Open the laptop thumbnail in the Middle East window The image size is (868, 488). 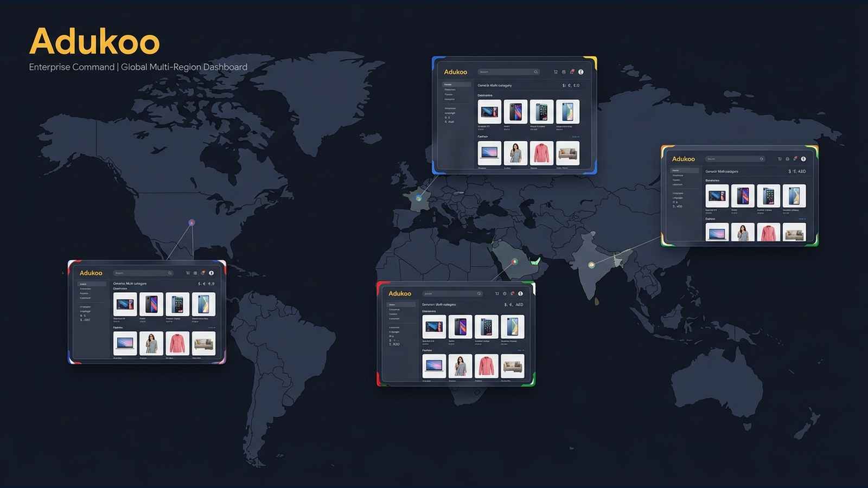pyautogui.click(x=434, y=366)
